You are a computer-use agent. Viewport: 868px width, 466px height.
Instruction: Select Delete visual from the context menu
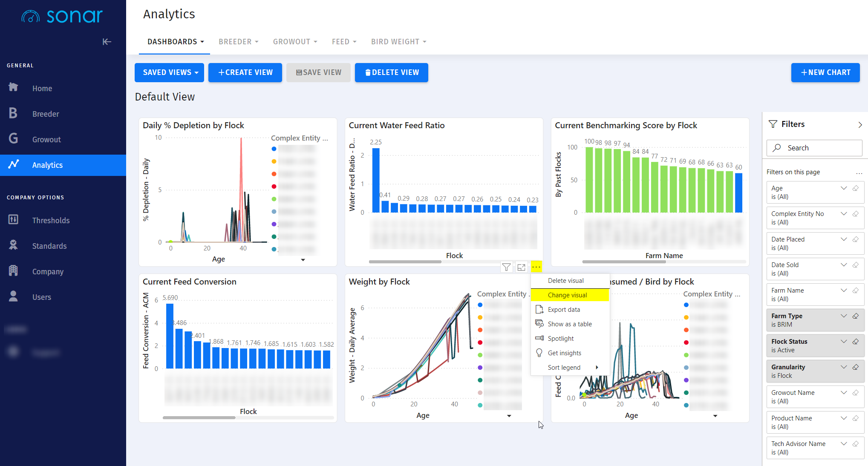570,281
